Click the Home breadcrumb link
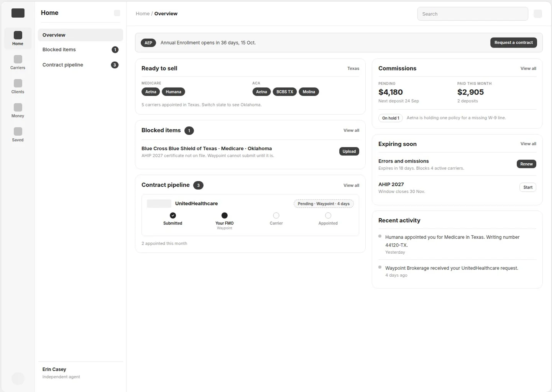The image size is (552, 392). pos(143,13)
